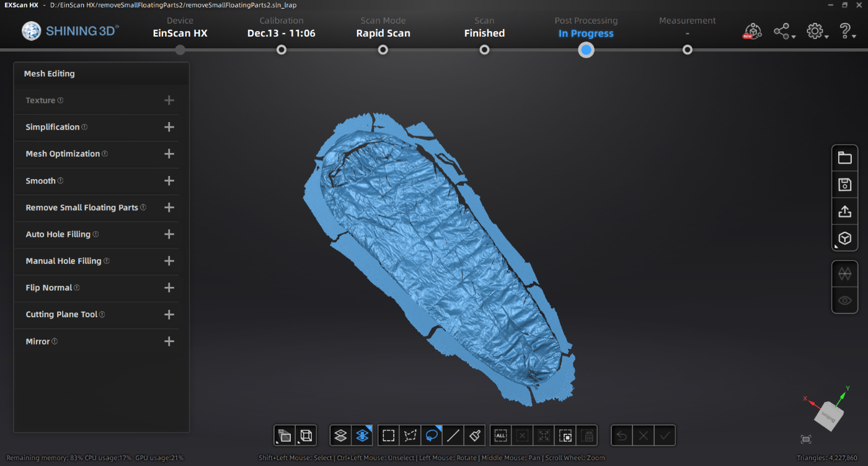Image resolution: width=868 pixels, height=466 pixels.
Task: Choose the polygon selection tool
Action: (x=410, y=436)
